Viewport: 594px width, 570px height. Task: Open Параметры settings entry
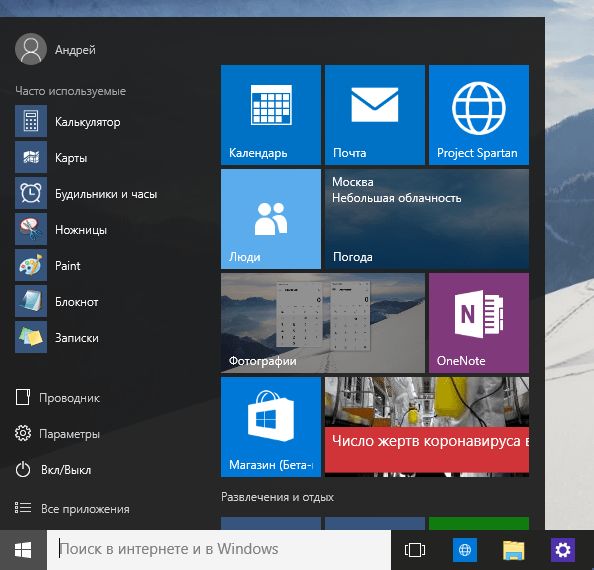(58, 433)
